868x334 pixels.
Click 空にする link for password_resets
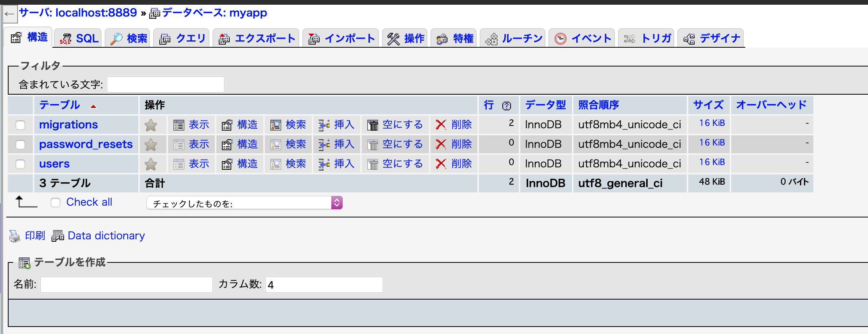(x=402, y=144)
